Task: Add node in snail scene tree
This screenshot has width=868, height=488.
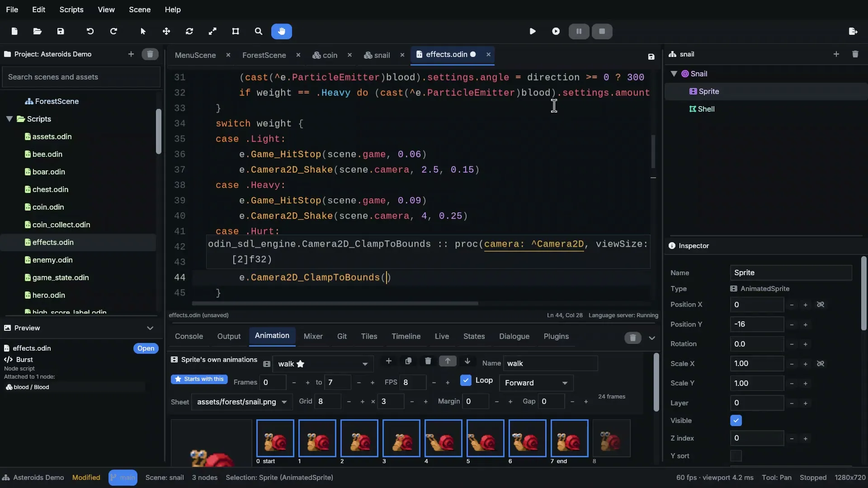Action: tap(836, 54)
